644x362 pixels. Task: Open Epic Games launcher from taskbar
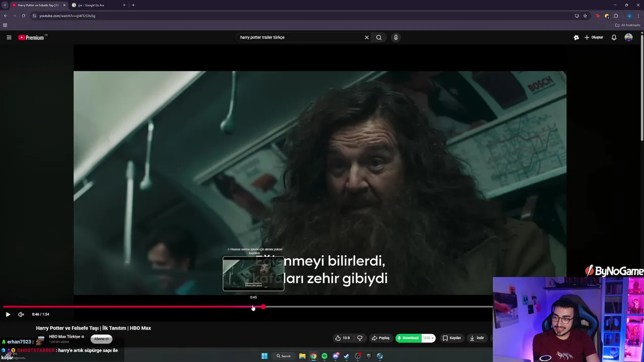pos(369,356)
